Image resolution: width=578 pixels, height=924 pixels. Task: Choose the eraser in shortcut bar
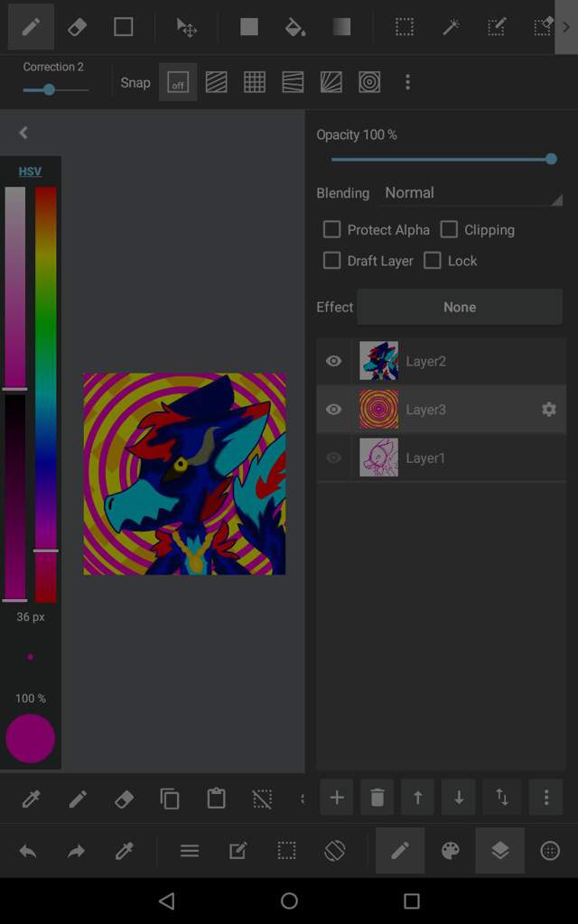pos(124,799)
